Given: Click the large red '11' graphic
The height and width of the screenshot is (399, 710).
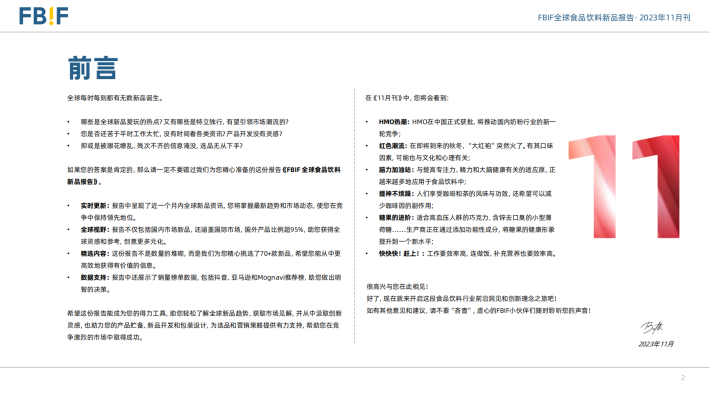Looking at the screenshot, I should (624, 186).
